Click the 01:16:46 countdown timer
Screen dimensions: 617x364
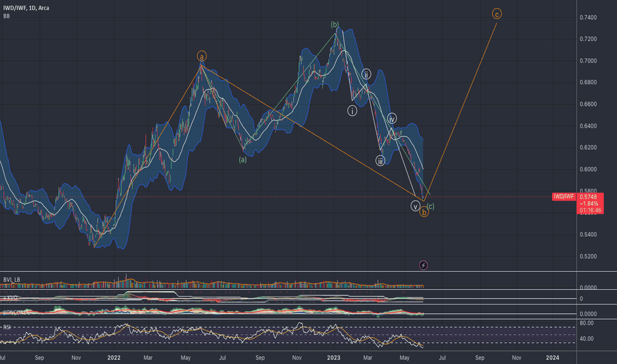pyautogui.click(x=589, y=210)
